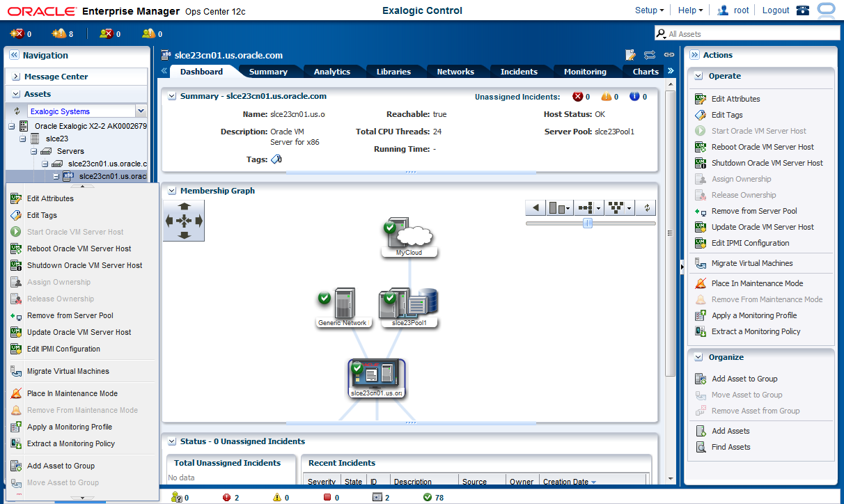The image size is (844, 504).
Task: Click the jobs status icon showing 2 in footer
Action: [x=377, y=497]
